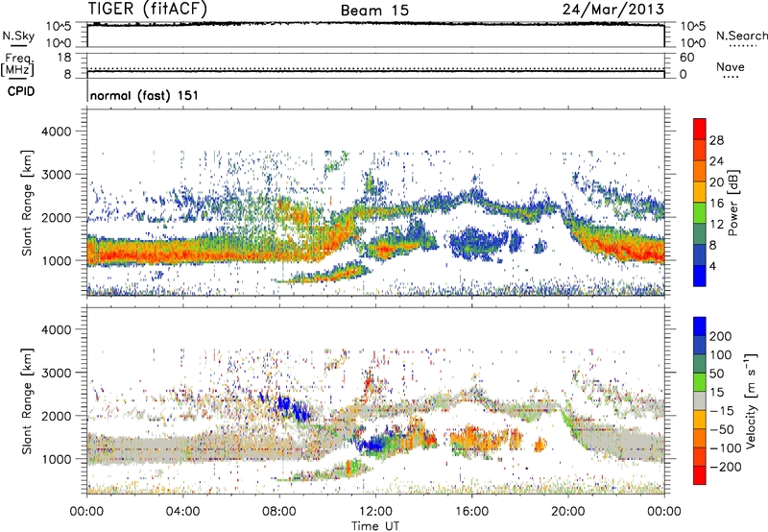Click the 18 tick on the frequency axis
768x532 pixels.
click(x=64, y=58)
